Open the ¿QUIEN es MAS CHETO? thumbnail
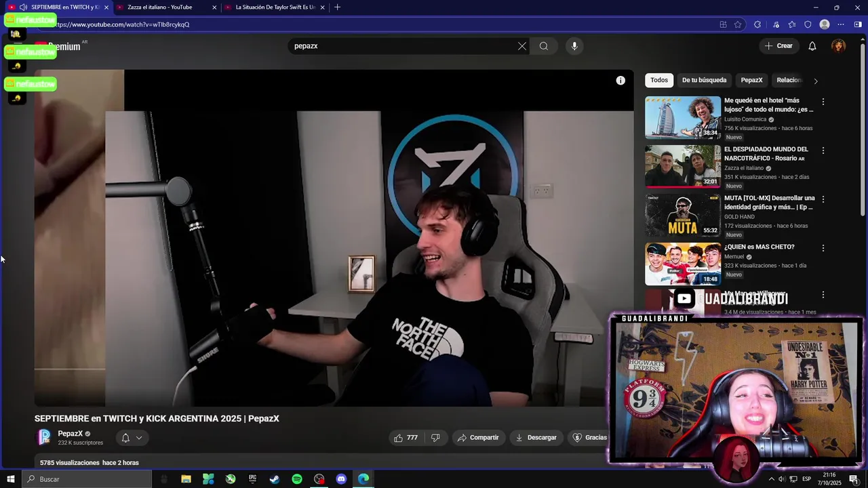The height and width of the screenshot is (488, 868). click(683, 264)
